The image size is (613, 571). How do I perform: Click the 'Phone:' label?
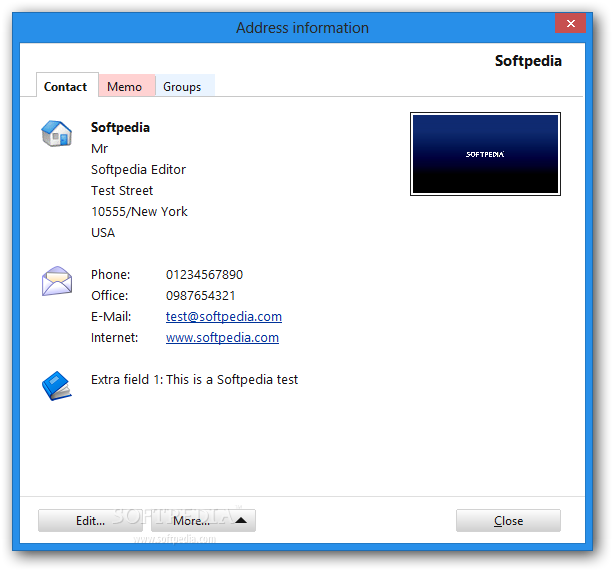(111, 275)
